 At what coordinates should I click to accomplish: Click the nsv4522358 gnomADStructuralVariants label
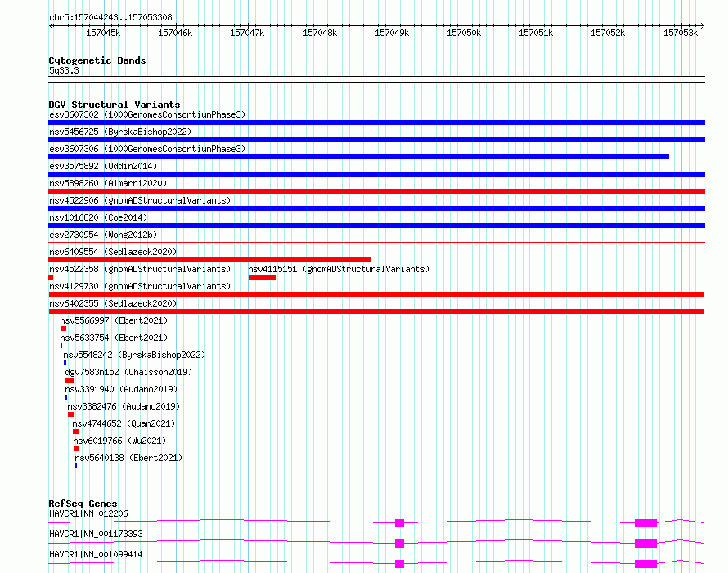(140, 269)
